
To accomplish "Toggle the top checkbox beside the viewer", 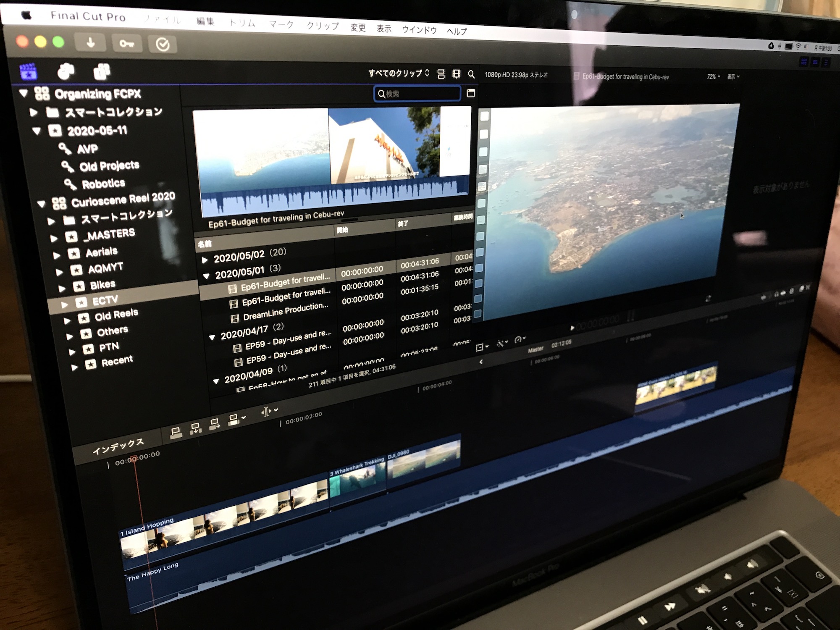I will coord(484,116).
